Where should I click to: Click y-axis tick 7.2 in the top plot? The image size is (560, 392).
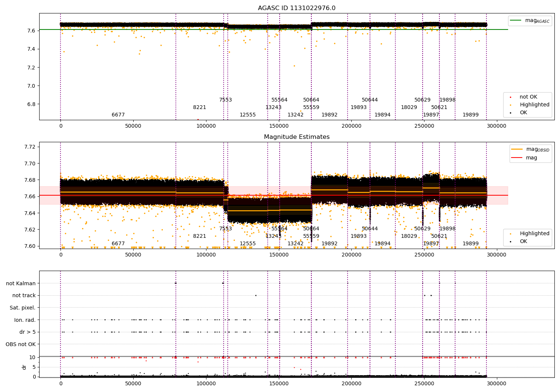coord(31,68)
